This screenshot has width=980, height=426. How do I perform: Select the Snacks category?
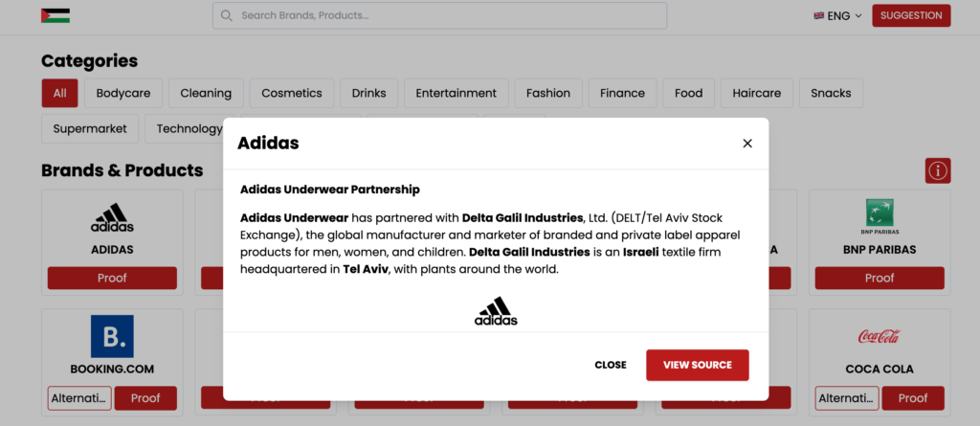pyautogui.click(x=831, y=93)
